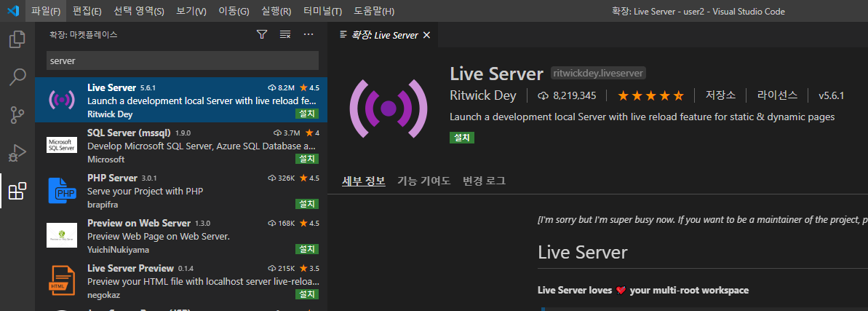Click the Live Server list icon
Image resolution: width=868 pixels, height=311 pixels.
tap(61, 100)
